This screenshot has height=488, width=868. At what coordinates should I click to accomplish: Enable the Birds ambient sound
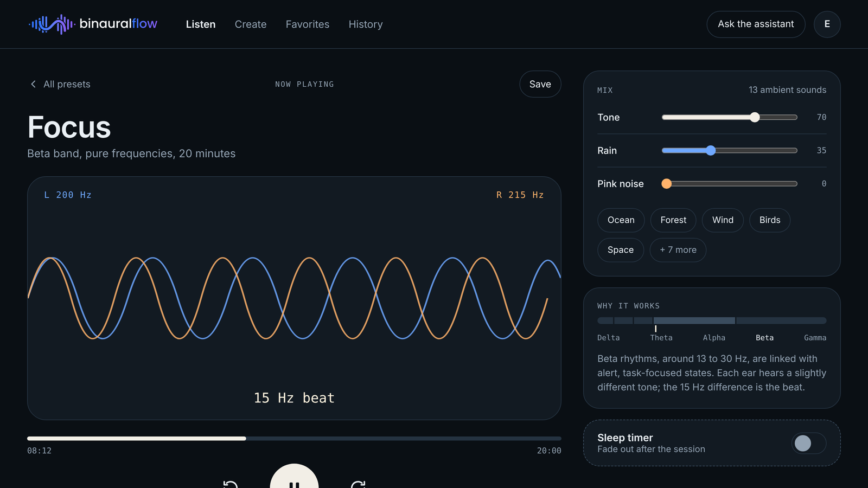pos(770,220)
